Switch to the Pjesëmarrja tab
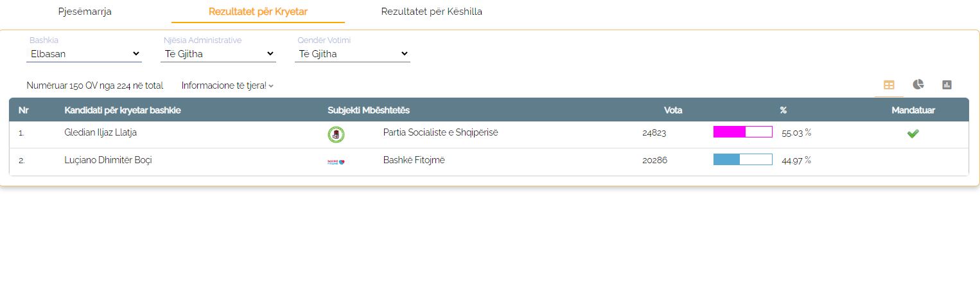 (x=85, y=12)
